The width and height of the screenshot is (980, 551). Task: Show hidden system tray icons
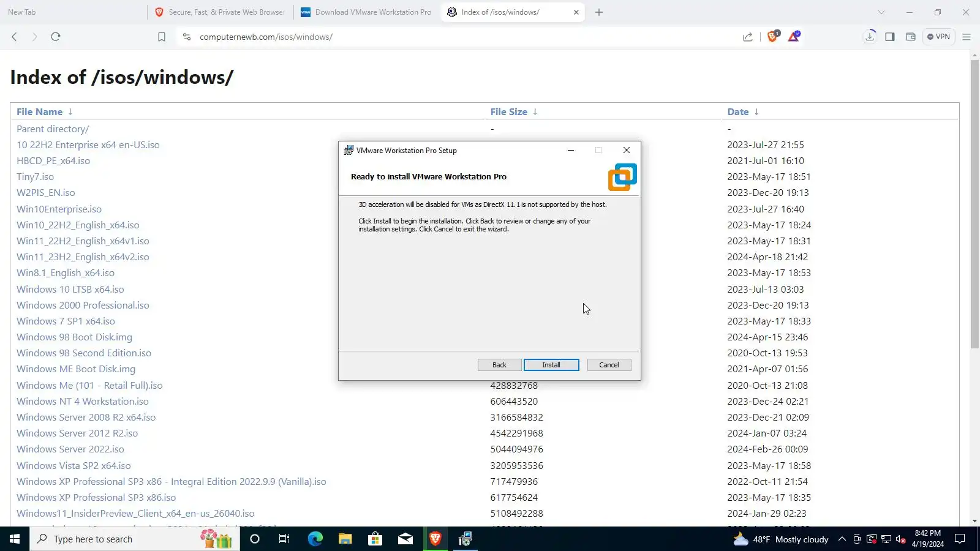click(x=842, y=539)
